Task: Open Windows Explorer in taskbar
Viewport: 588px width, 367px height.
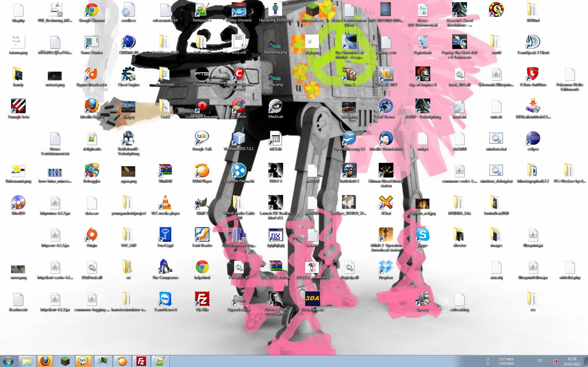Action: 27,361
